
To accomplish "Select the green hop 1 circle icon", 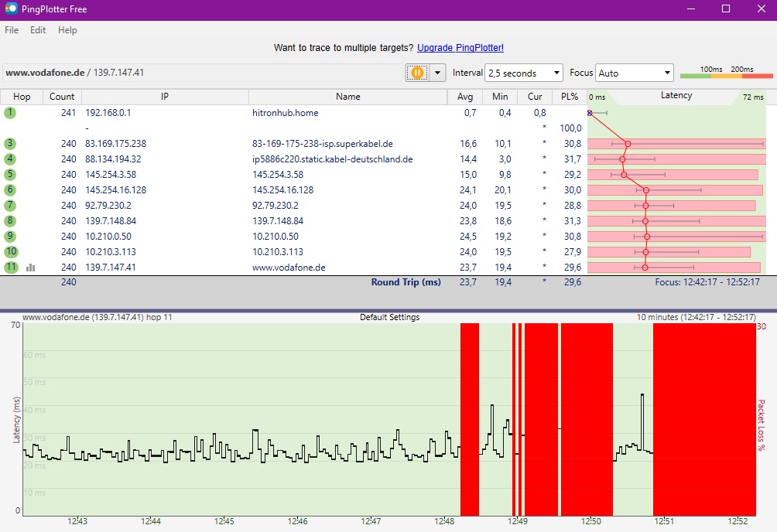I will point(10,113).
